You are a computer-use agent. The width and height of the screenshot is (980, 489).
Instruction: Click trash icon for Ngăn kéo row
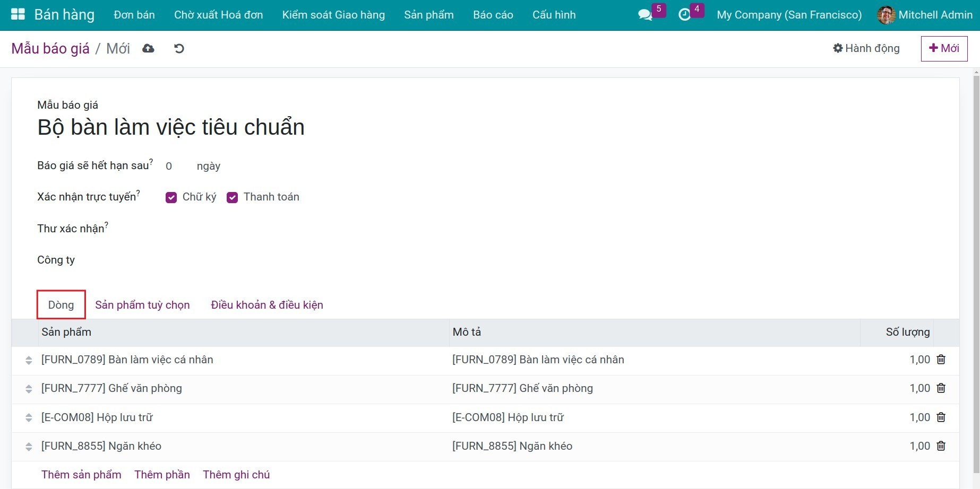pos(941,446)
